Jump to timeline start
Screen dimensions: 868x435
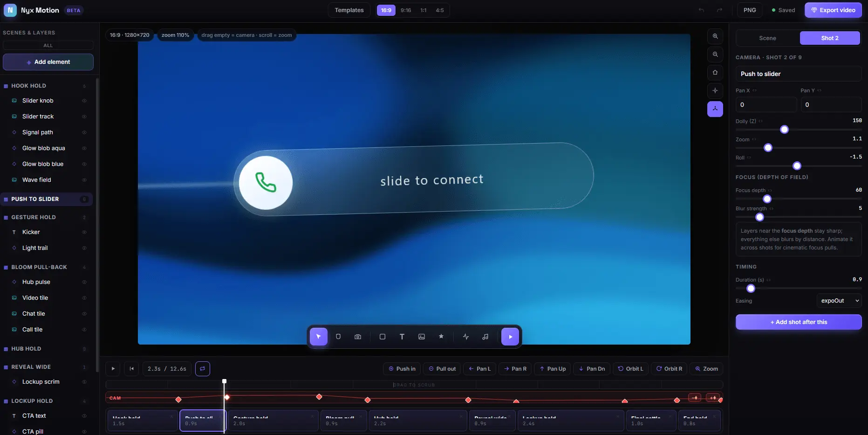coord(131,369)
